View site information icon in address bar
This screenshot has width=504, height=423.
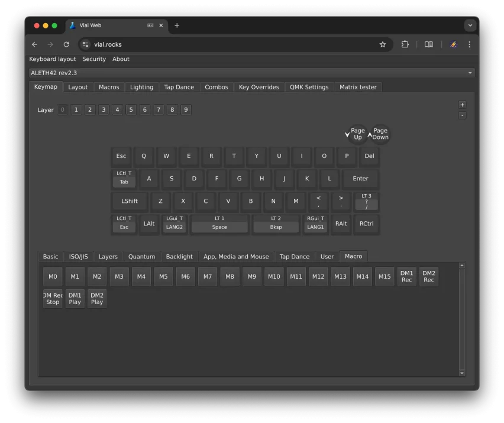click(x=85, y=44)
